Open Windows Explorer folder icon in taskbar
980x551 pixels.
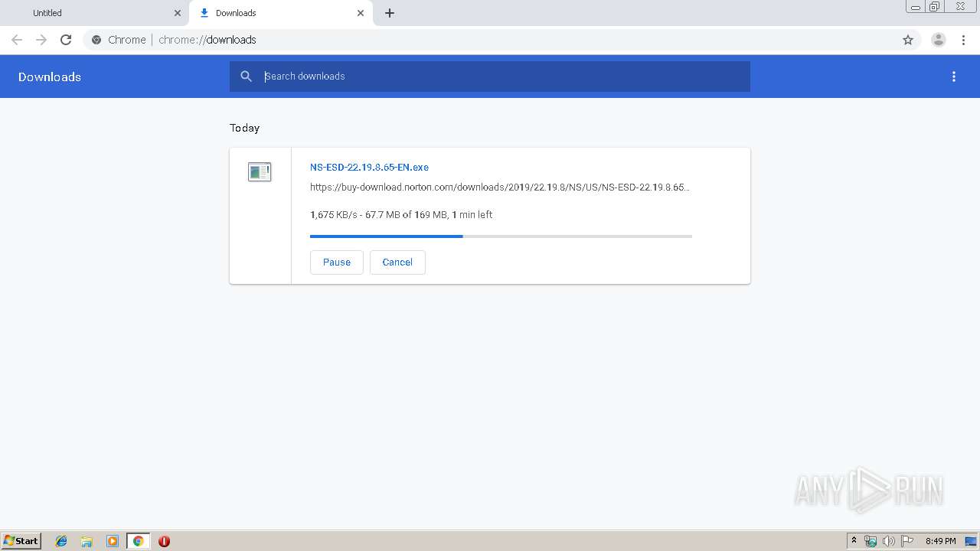click(x=87, y=541)
